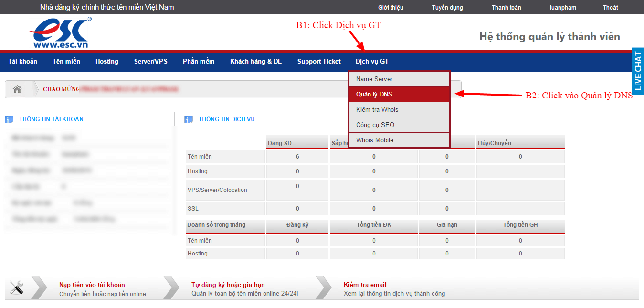644x308 pixels.
Task: Click the ESC logo
Action: (x=60, y=32)
